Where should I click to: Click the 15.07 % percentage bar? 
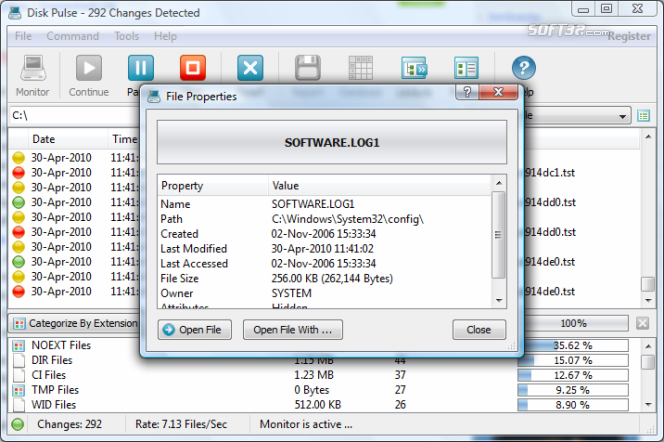click(x=573, y=361)
